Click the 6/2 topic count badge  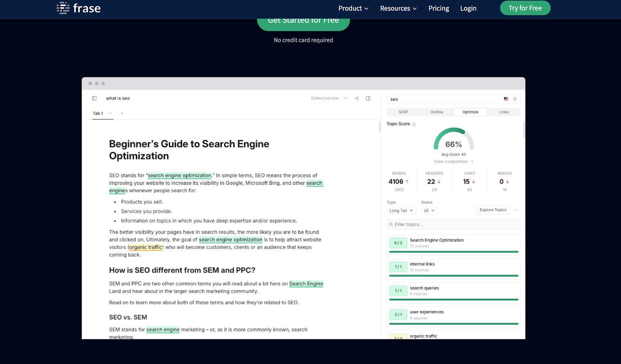coord(398,243)
